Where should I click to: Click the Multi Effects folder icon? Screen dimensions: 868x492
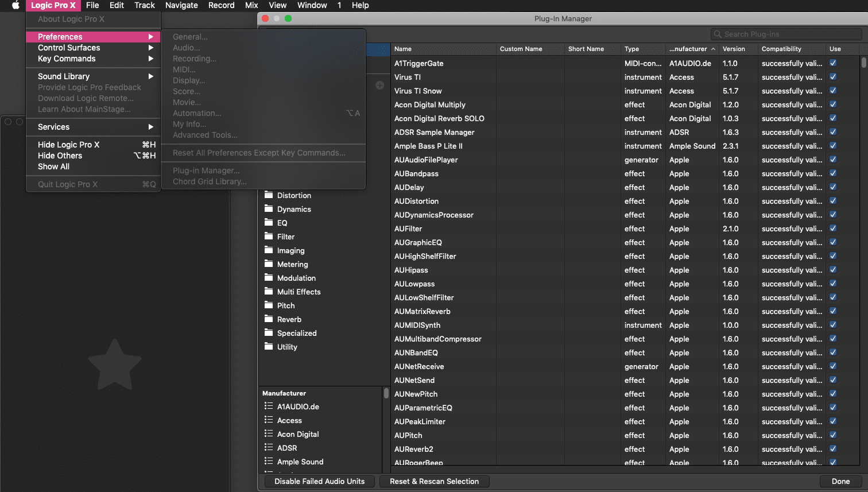point(269,292)
